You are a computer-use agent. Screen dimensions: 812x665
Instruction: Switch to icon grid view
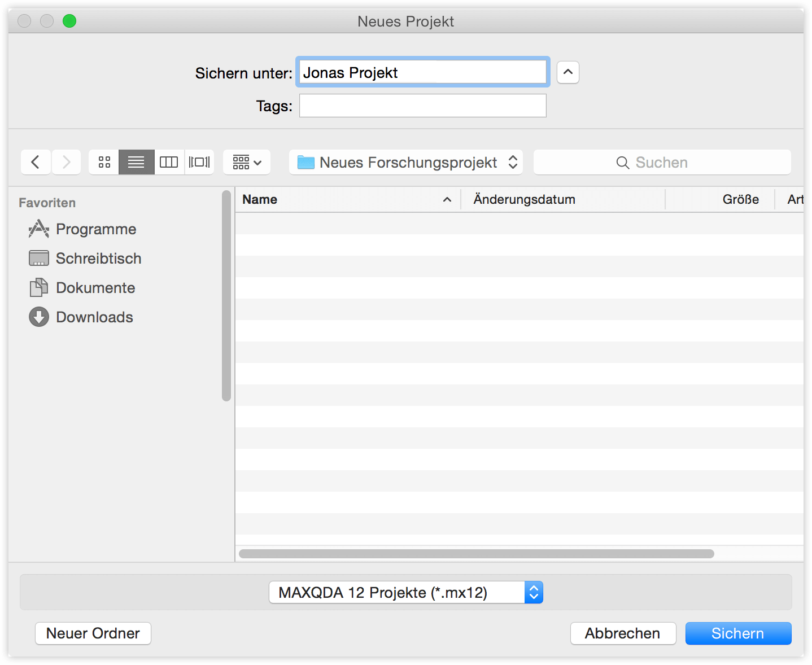(104, 163)
